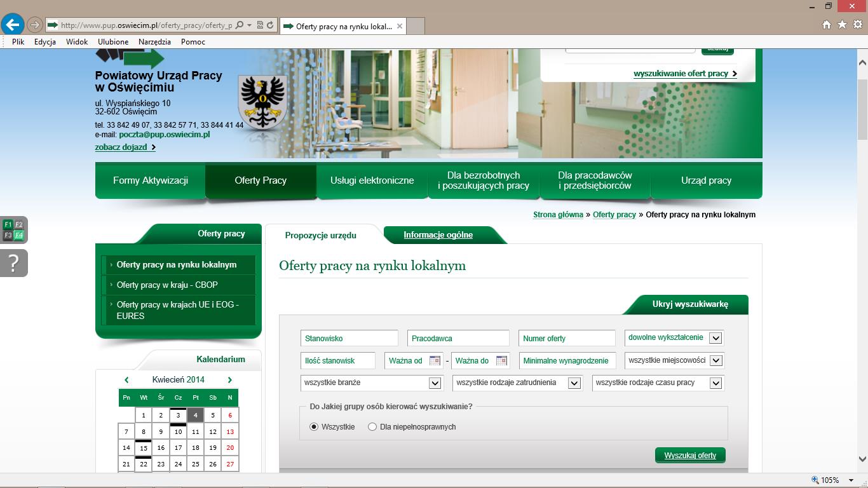Click Oferty pracy breadcrumb link
The image size is (868, 488).
point(614,215)
